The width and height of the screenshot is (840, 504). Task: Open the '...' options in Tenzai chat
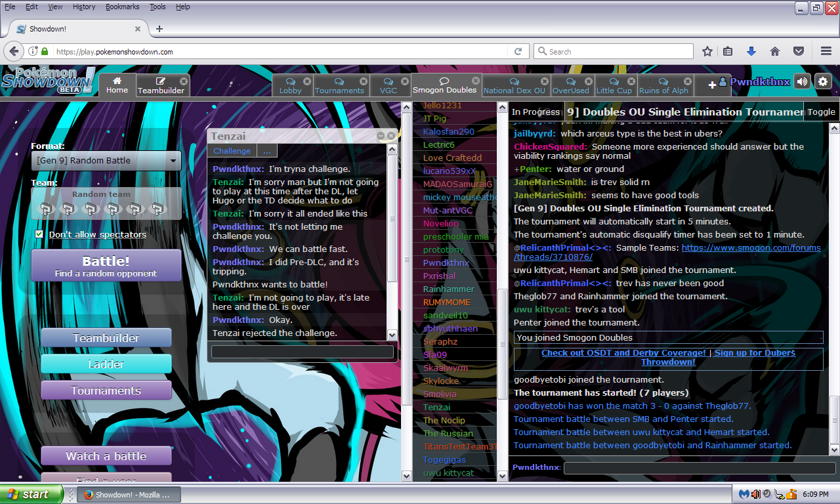[266, 151]
